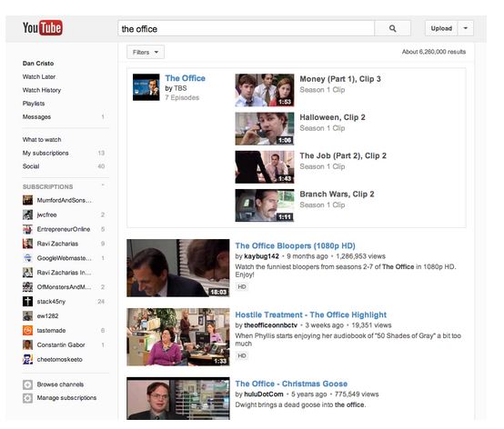Open the jwcfree subscription
The height and width of the screenshot is (429, 504).
pos(46,214)
